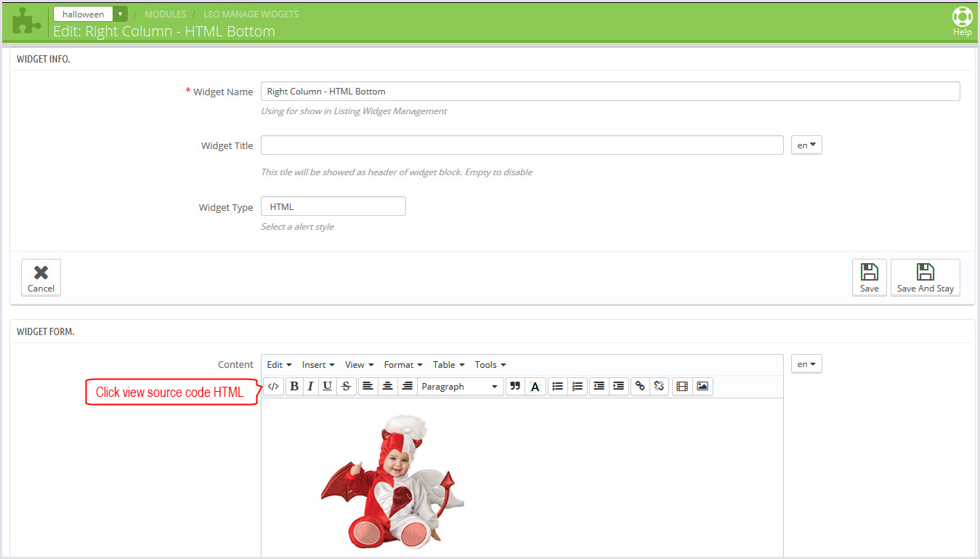Screen dimensions: 980x559
Task: Change the Content language from en
Action: tap(806, 363)
